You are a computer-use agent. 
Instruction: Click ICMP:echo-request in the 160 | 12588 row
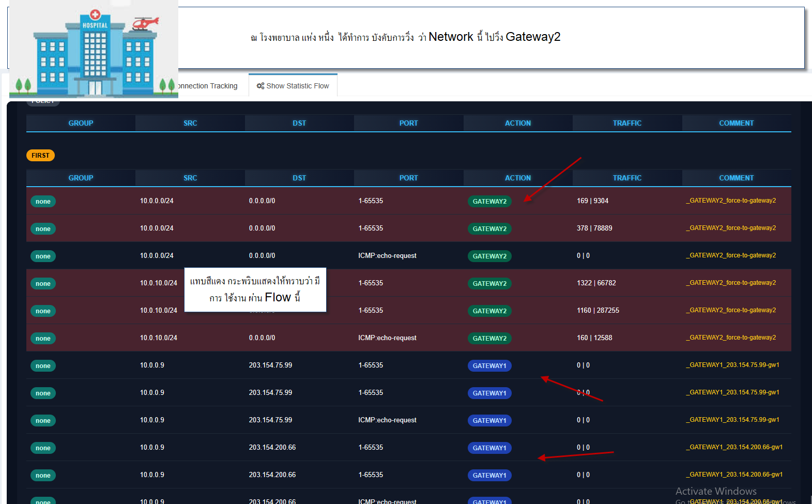point(387,338)
